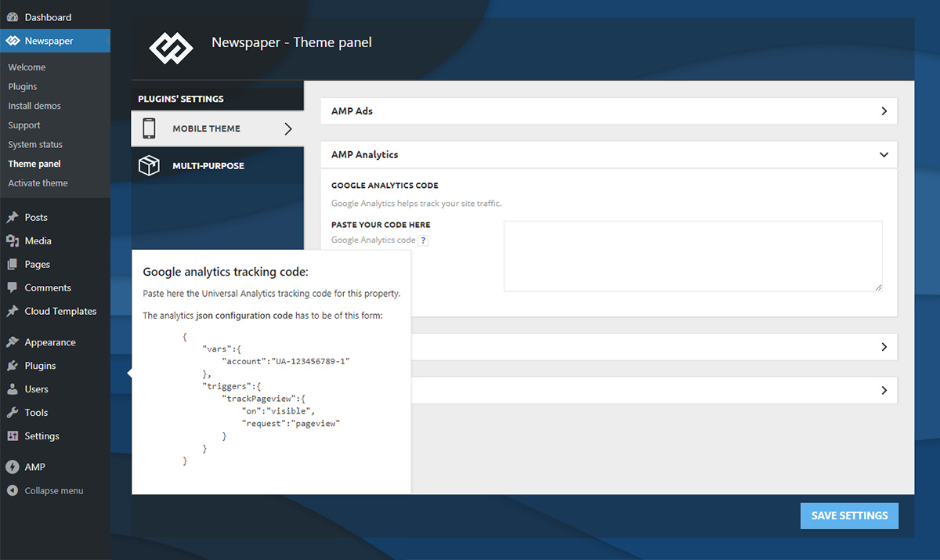The image size is (940, 560).
Task: Open the Mobile Theme settings tab
Action: coord(218,128)
